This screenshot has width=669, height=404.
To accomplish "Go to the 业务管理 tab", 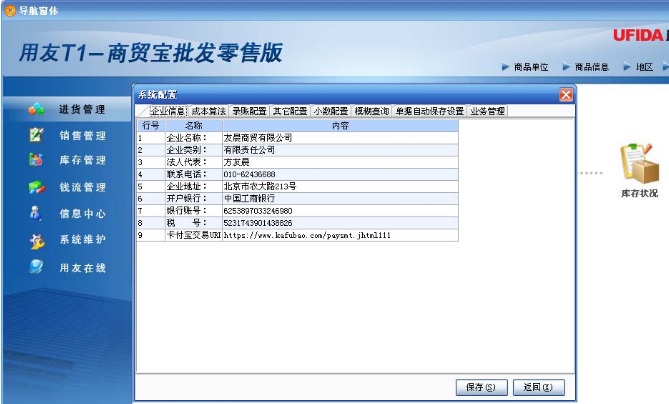I will [x=488, y=111].
